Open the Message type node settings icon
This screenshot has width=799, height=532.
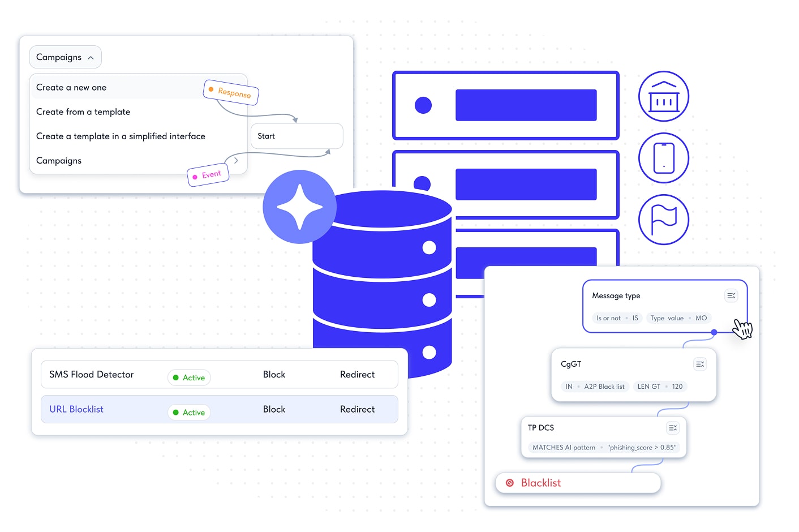click(731, 295)
